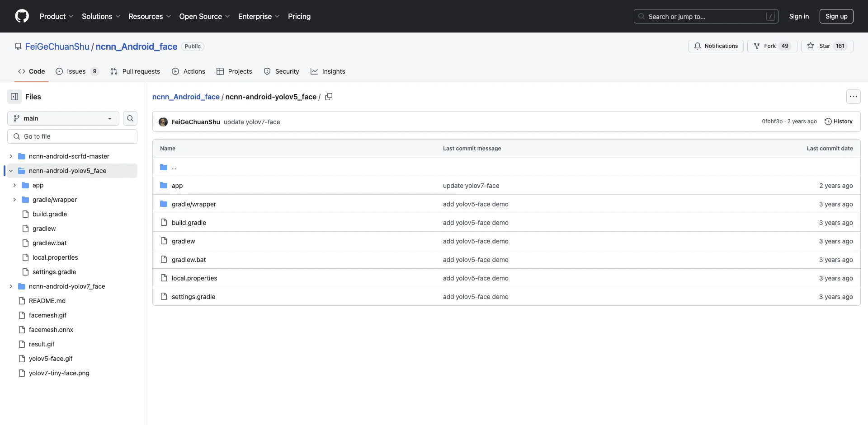Switch to the Issues tab
868x425 pixels.
[x=77, y=71]
